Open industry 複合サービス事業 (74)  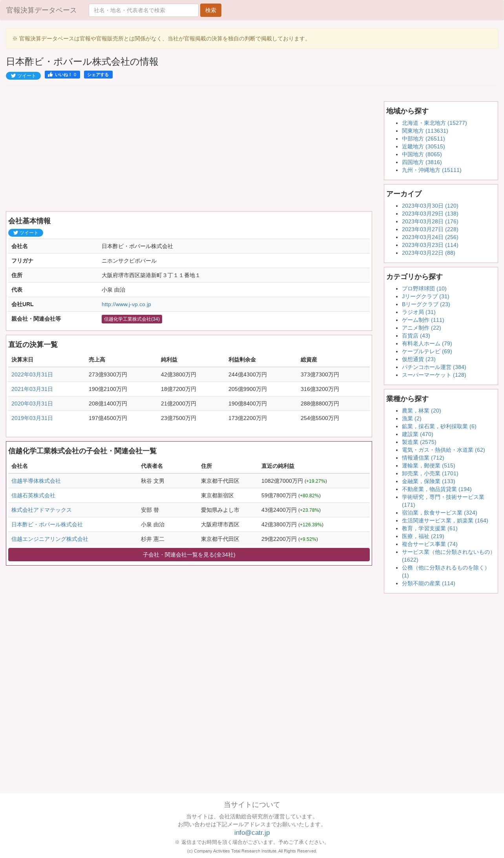[x=429, y=544]
